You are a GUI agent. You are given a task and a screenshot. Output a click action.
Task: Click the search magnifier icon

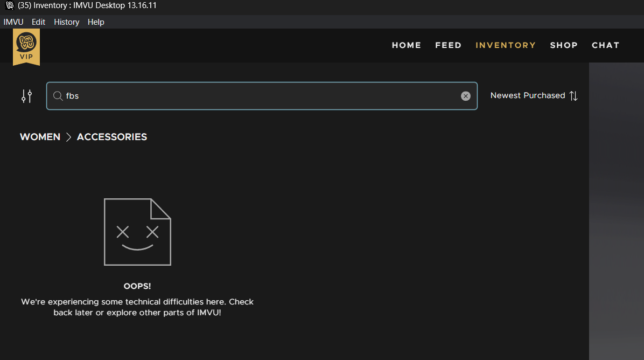(58, 96)
